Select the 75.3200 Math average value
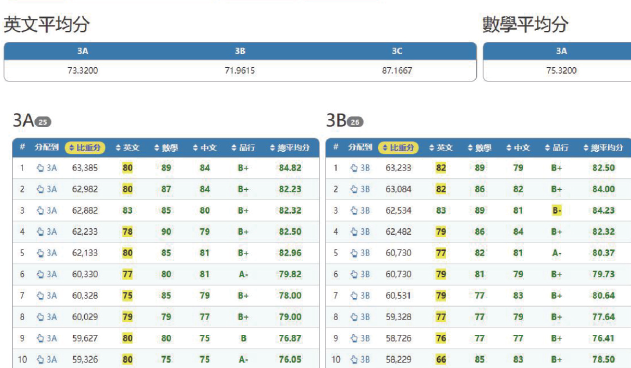The width and height of the screenshot is (631, 368). (561, 70)
